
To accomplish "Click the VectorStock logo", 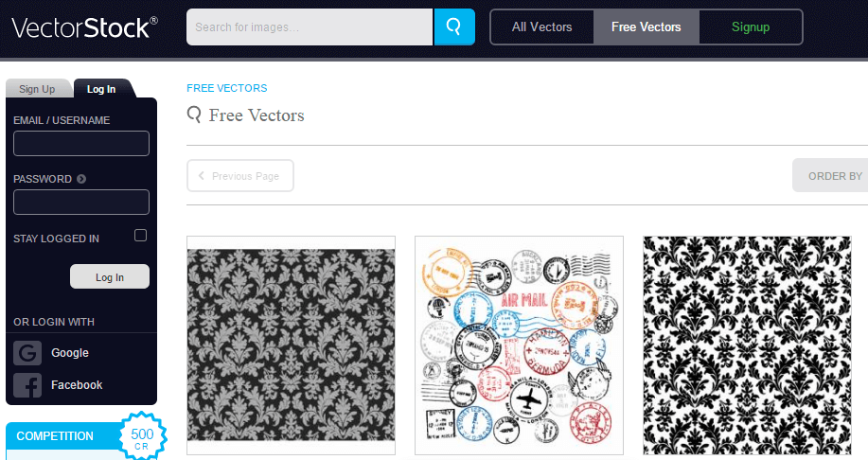I will point(84,27).
